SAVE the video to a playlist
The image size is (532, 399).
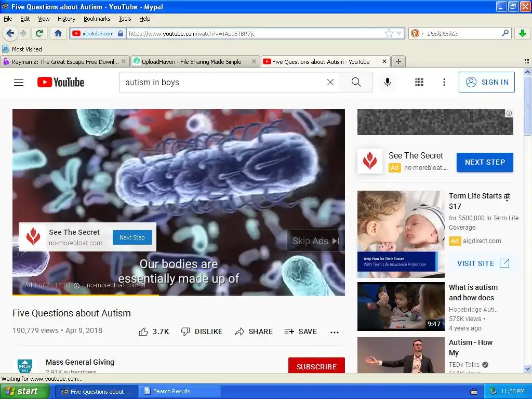coord(301,331)
